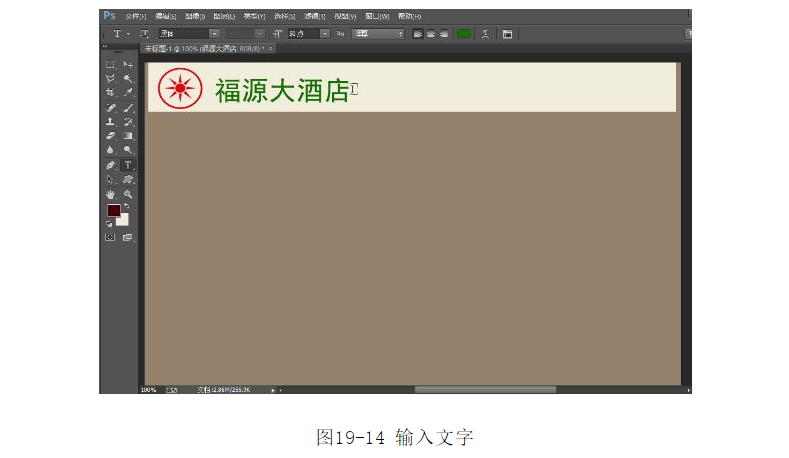The width and height of the screenshot is (789, 458).
Task: Open the 文件 (File) menu
Action: [x=135, y=16]
